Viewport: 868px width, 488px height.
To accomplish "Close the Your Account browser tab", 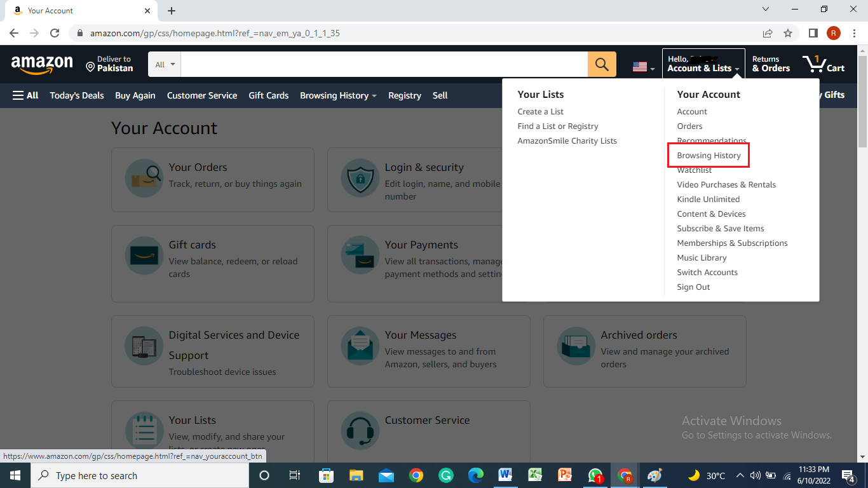I will point(147,11).
